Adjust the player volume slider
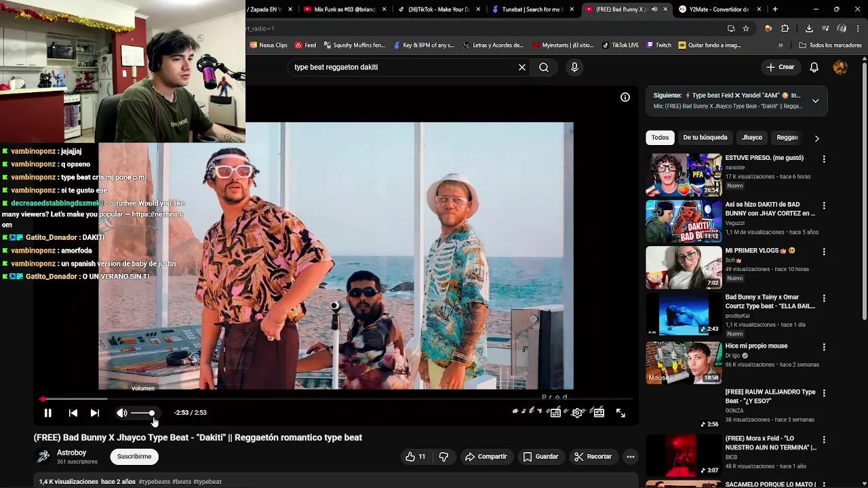This screenshot has height=488, width=868. [143, 413]
